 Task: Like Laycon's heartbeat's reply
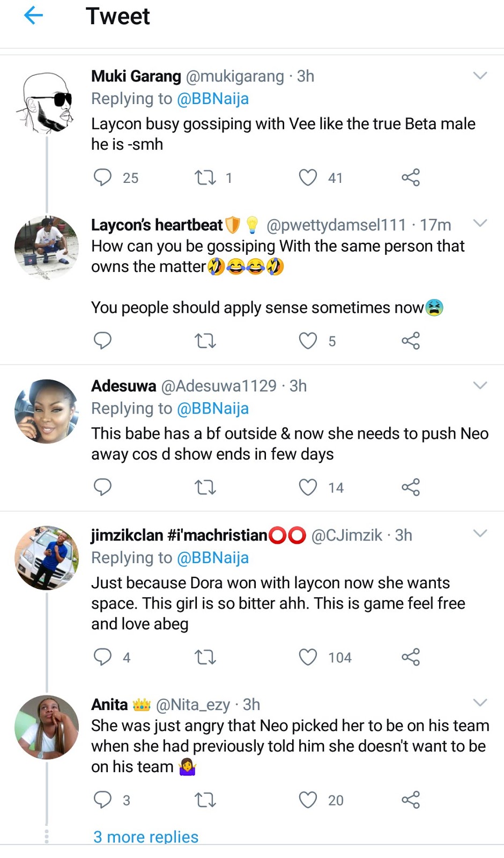point(308,341)
